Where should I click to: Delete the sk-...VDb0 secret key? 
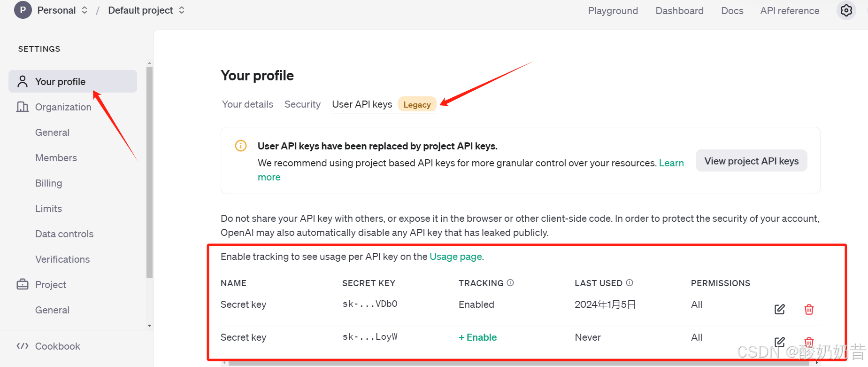(x=809, y=309)
